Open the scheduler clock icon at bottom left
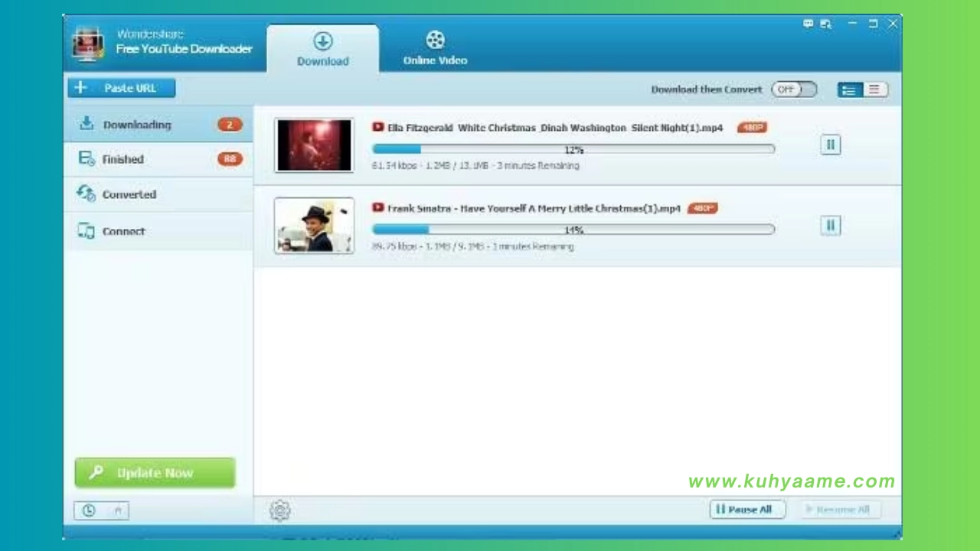Viewport: 980px width, 551px height. (89, 510)
